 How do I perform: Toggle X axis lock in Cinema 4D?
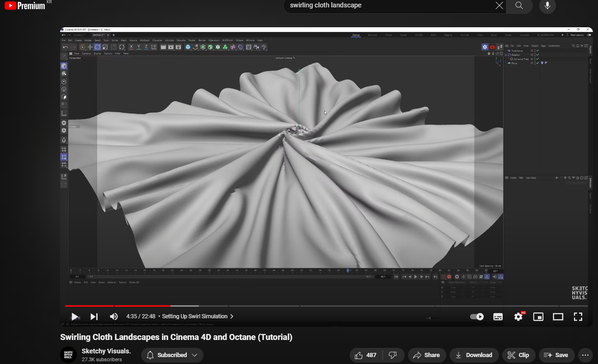(x=131, y=47)
